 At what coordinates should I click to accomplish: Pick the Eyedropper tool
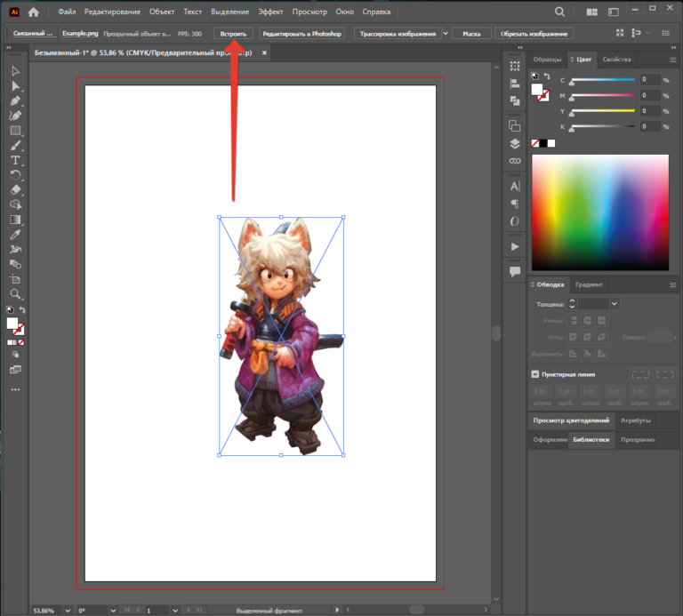click(15, 235)
